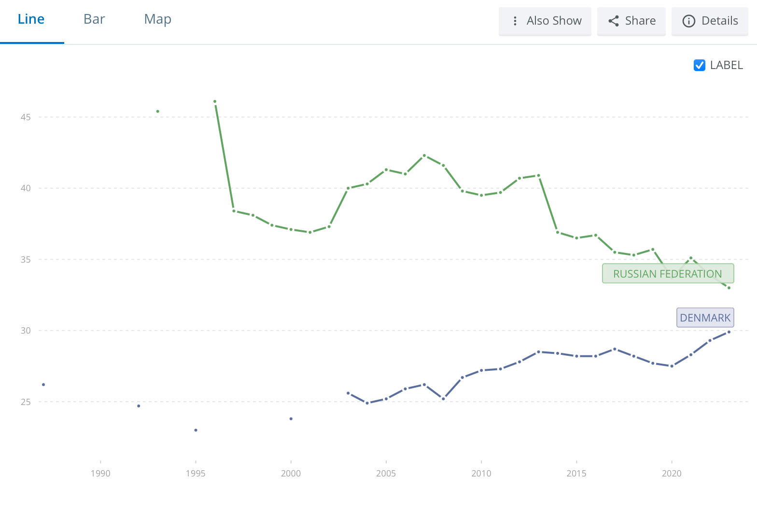Switch to the Bar chart tab
The image size is (757, 532).
[94, 19]
